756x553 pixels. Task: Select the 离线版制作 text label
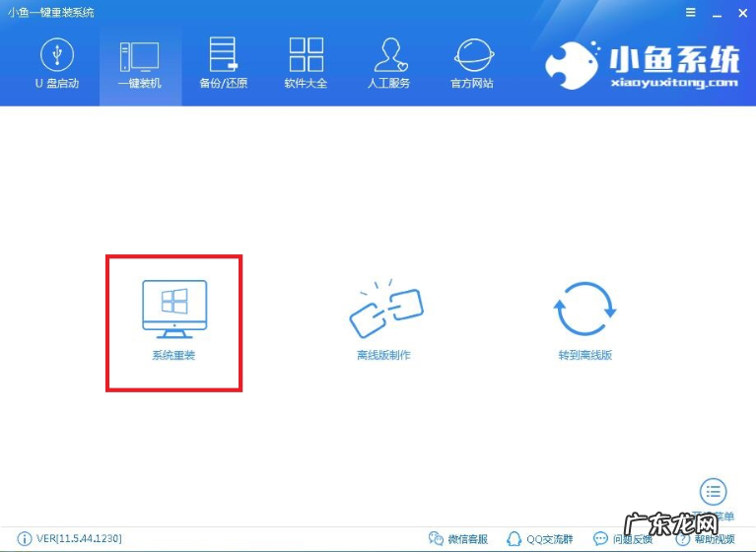pos(383,355)
